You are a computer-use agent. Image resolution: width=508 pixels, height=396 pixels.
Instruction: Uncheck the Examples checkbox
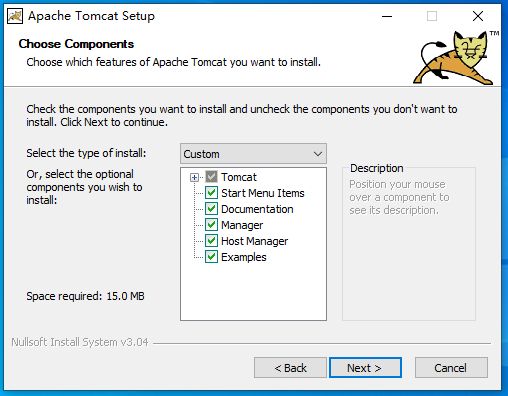tap(211, 257)
